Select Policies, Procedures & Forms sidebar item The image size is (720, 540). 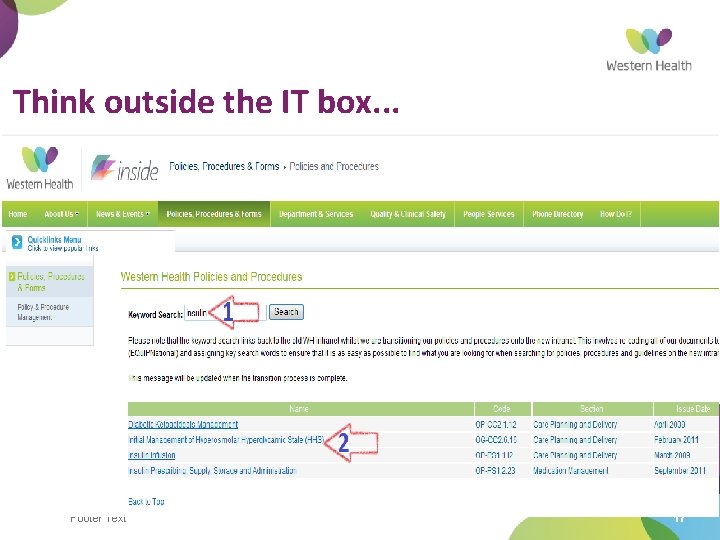pos(50,282)
